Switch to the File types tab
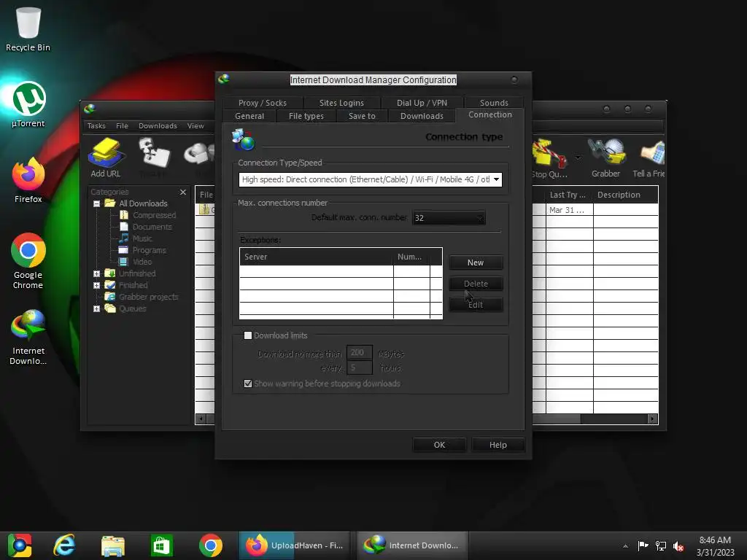 pyautogui.click(x=306, y=116)
